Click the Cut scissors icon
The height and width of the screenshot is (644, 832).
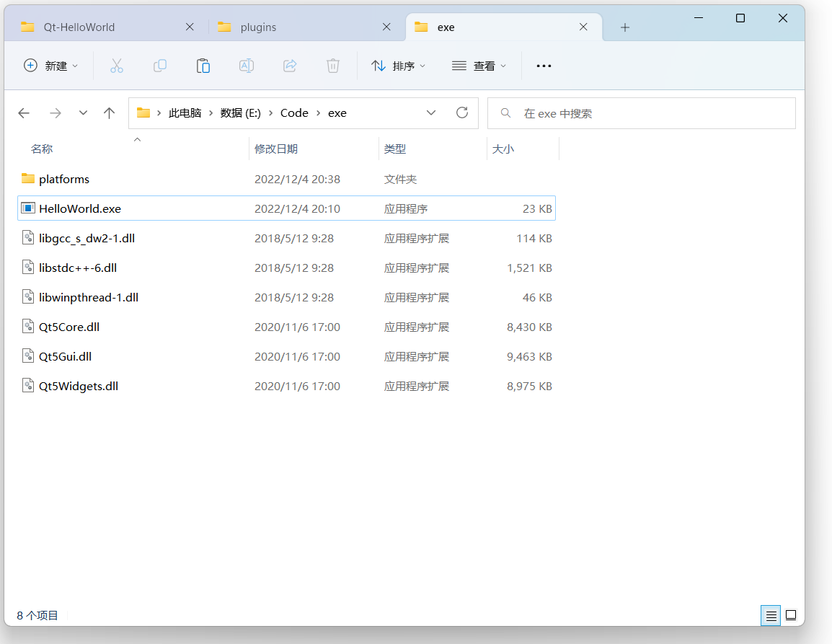click(x=117, y=66)
